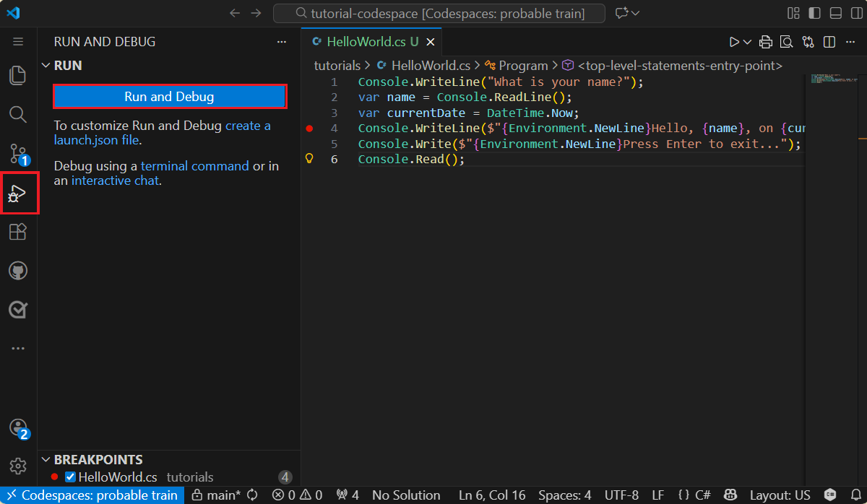Screen dimensions: 867x504
Task: Open the Explorer view
Action: click(x=17, y=75)
